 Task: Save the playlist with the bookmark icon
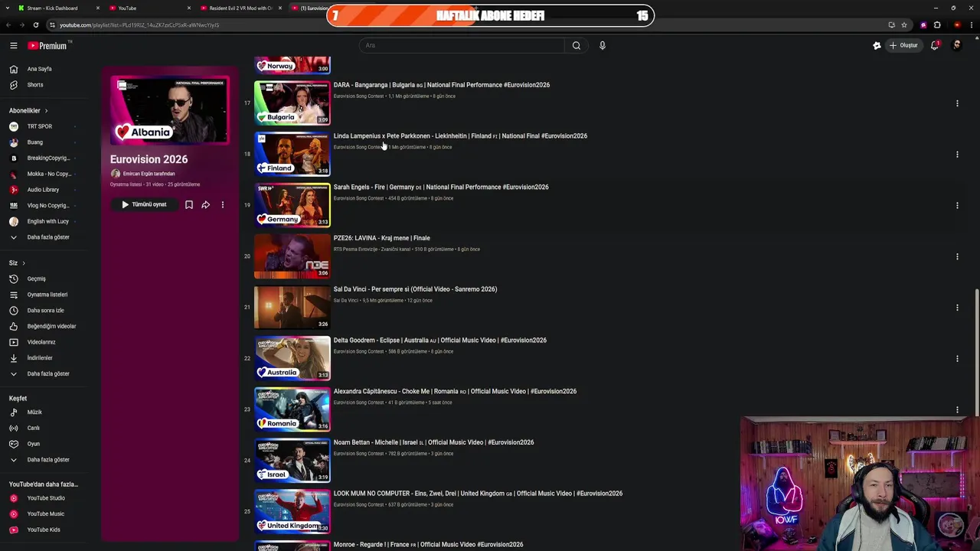188,204
